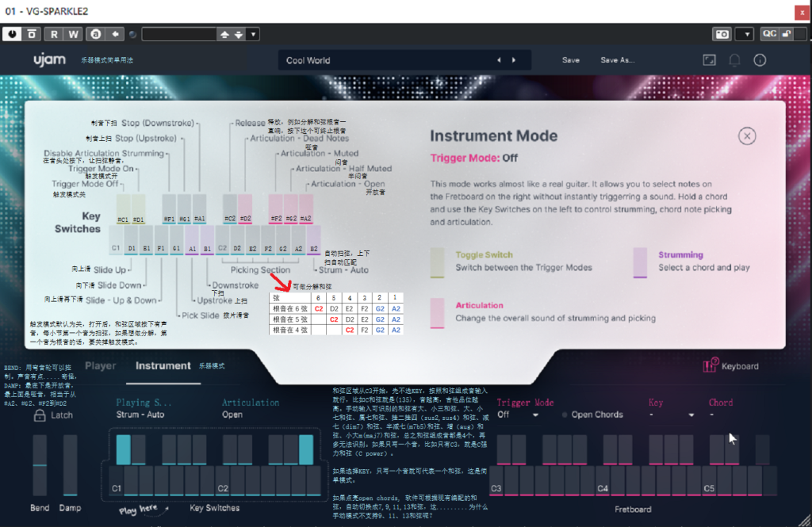The height and width of the screenshot is (527, 812).
Task: Close the Instrument Mode help overlay
Action: (747, 136)
